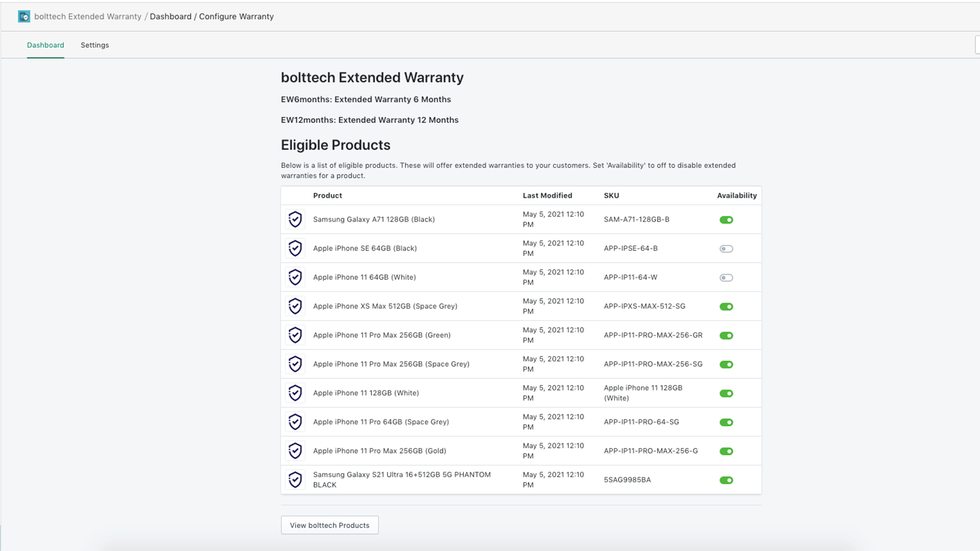
Task: Enable availability for iPhone 11 64GB White
Action: point(726,277)
